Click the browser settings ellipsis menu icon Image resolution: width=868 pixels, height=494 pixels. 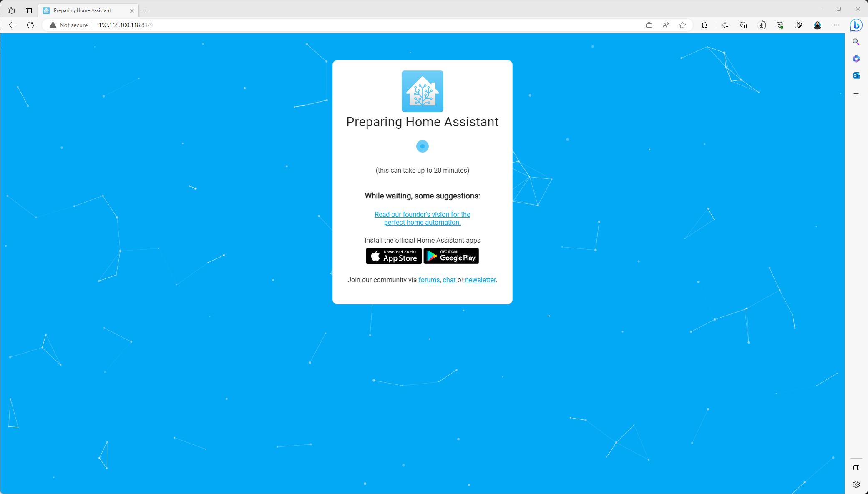pos(836,25)
